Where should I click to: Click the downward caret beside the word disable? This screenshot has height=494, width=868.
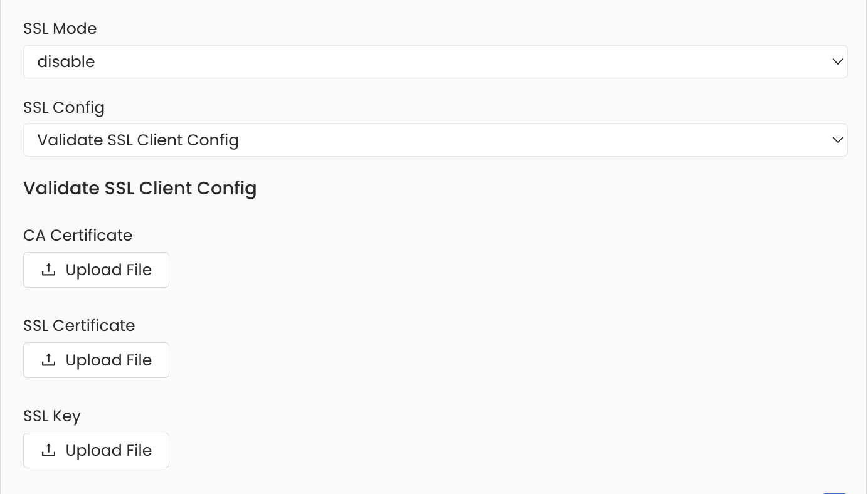(x=838, y=61)
